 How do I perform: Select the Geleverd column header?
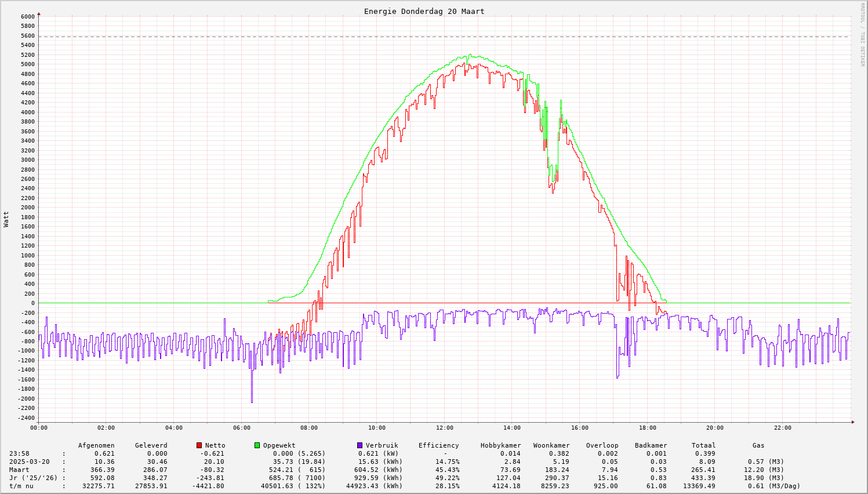[151, 445]
